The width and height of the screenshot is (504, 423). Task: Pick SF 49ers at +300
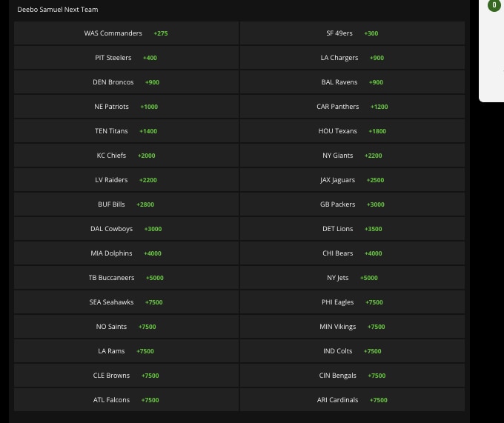pyautogui.click(x=352, y=33)
